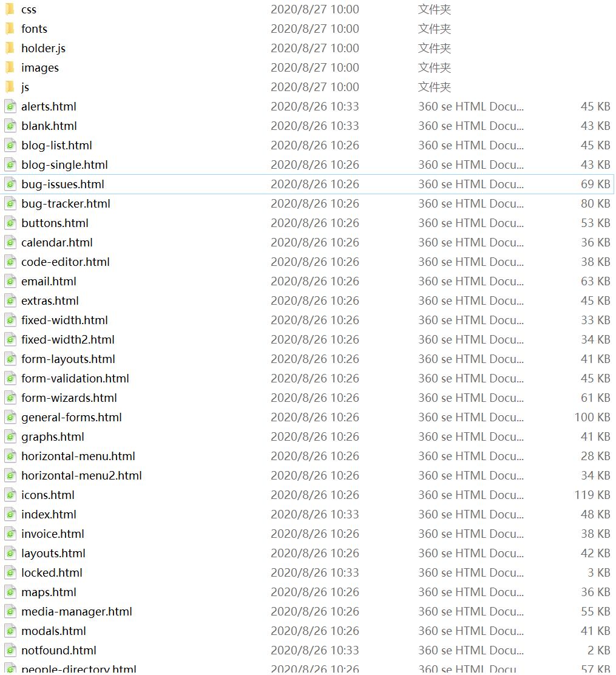Click the calendar.html file name
This screenshot has width=616, height=675.
[x=57, y=243]
